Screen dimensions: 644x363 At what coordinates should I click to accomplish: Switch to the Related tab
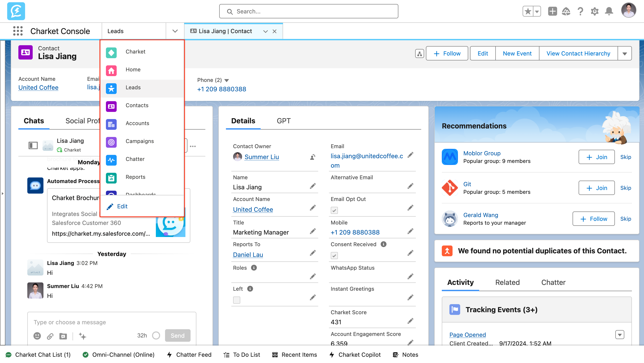(x=507, y=283)
